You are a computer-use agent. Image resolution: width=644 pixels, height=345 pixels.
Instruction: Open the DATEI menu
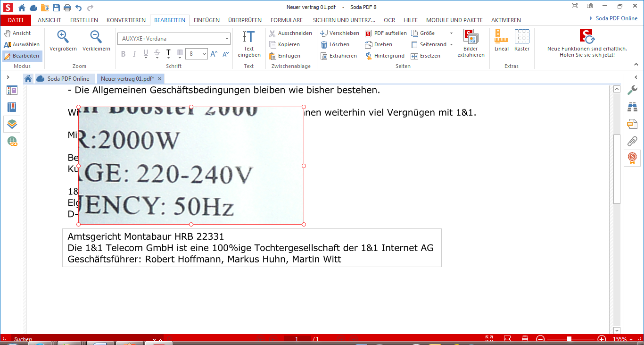16,20
